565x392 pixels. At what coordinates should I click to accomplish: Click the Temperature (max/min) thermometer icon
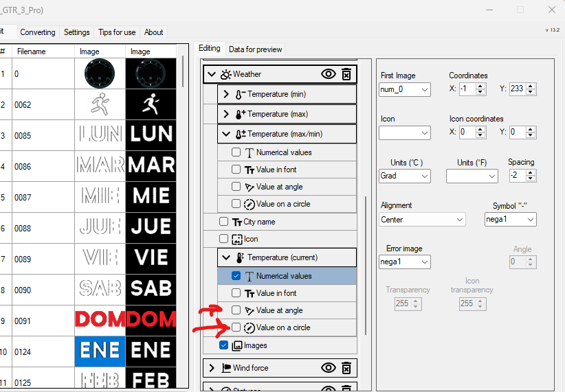click(x=241, y=135)
